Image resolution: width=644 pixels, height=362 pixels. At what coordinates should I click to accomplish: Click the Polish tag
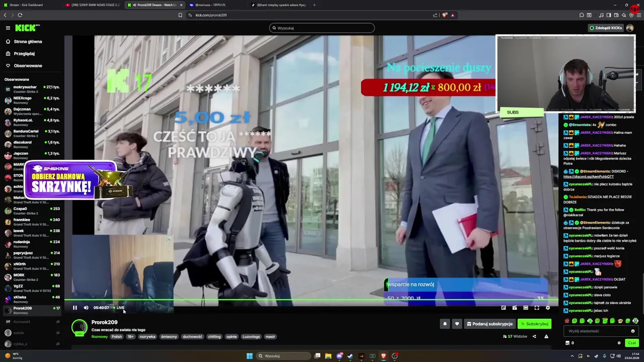[117, 337]
